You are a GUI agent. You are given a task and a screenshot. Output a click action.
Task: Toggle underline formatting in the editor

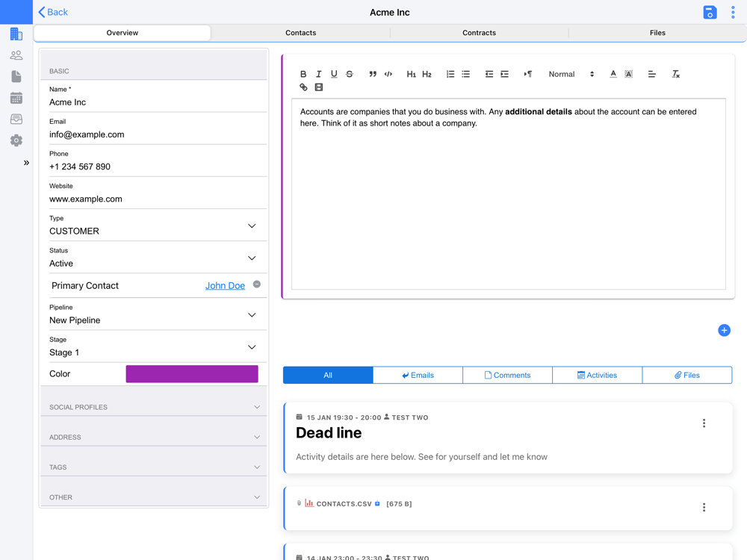334,74
